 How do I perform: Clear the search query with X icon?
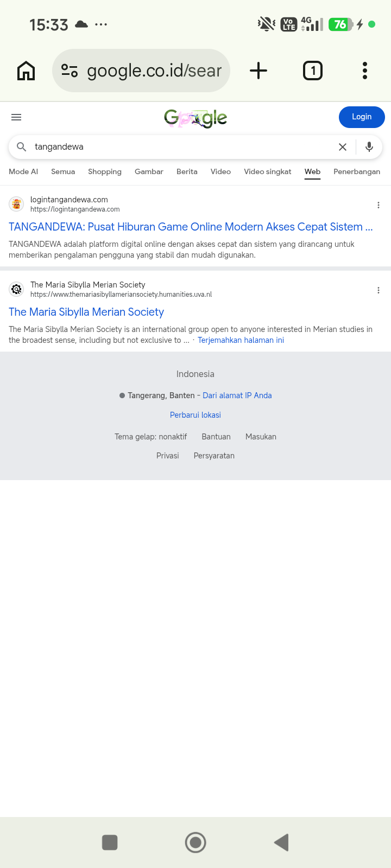(x=343, y=147)
